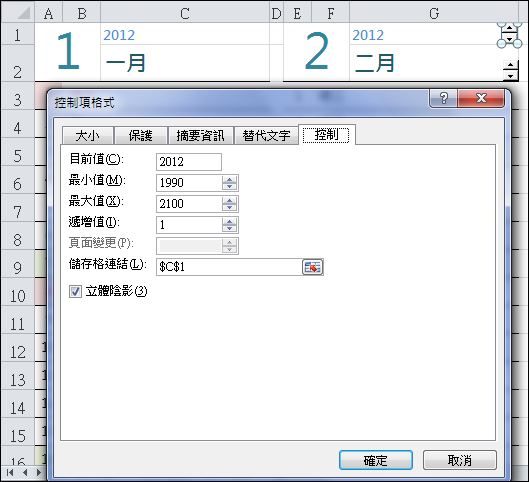
Task: Decrease the 遞增值 with the down arrow
Action: point(230,228)
